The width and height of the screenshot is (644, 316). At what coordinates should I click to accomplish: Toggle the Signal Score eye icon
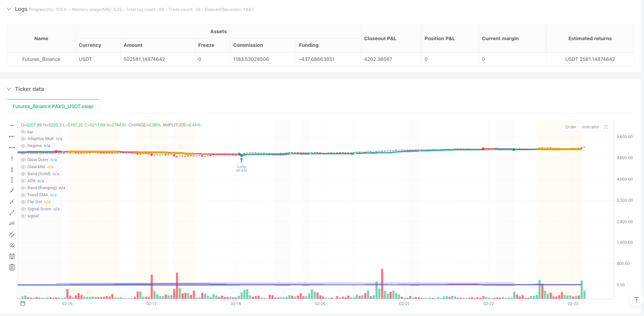pyautogui.click(x=23, y=209)
